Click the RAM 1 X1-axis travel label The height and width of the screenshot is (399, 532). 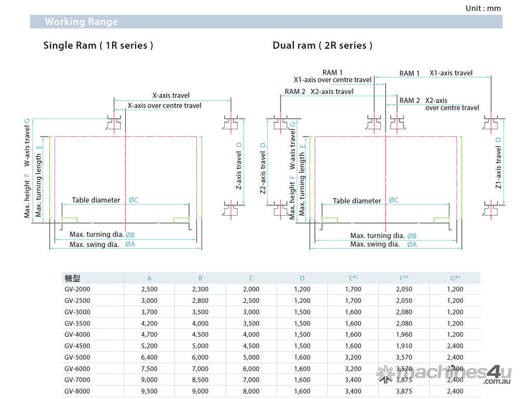pyautogui.click(x=436, y=73)
